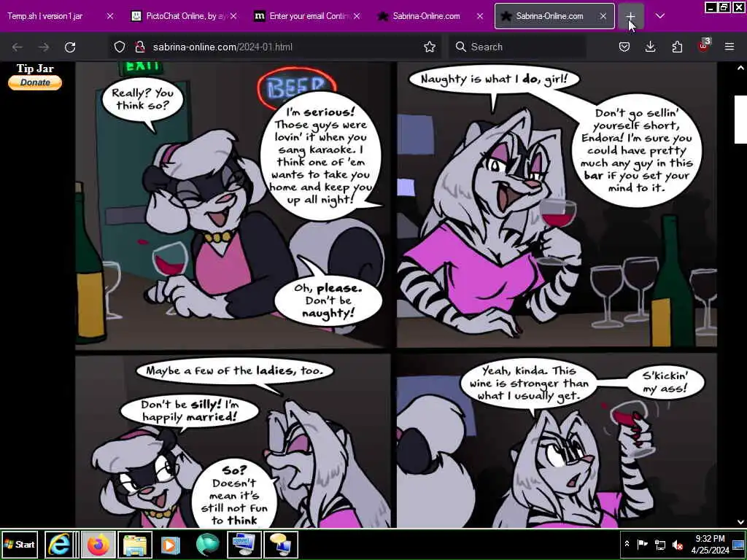
Task: Click the comic panel mentioning the ladies
Action: pos(233,440)
